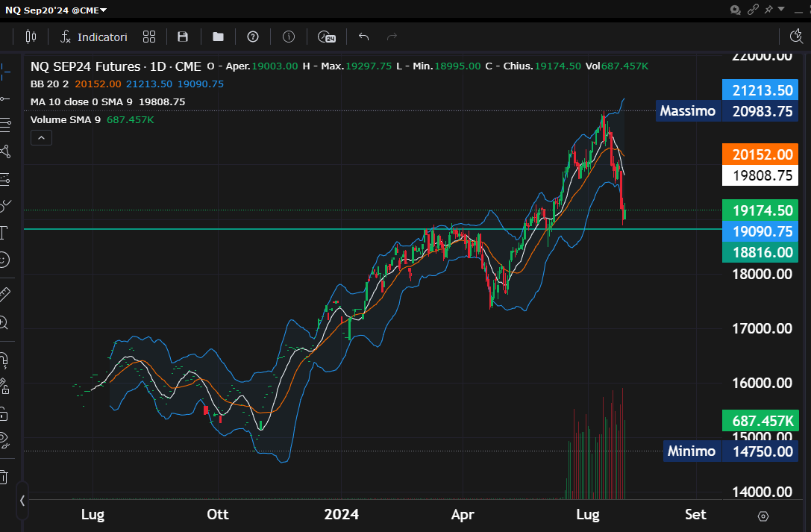Image resolution: width=811 pixels, height=532 pixels.
Task: Open the candlestick chart style selector
Action: pyautogui.click(x=31, y=37)
